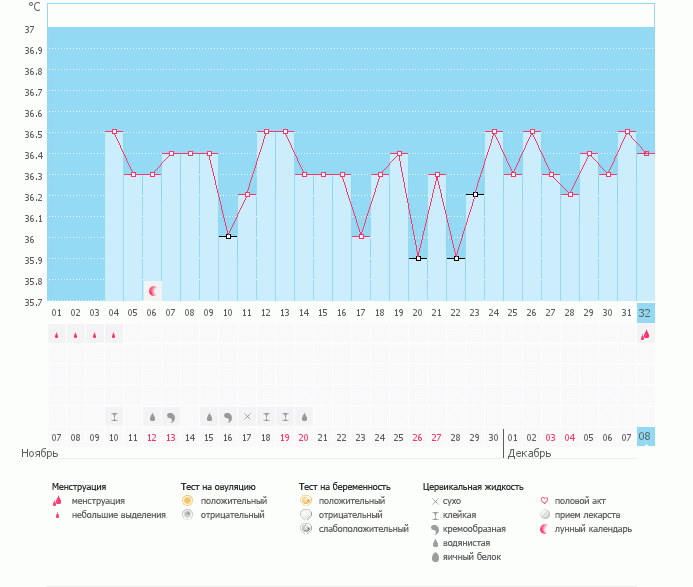Click the sticky fluid icon on cycle day 04

pyautogui.click(x=114, y=416)
